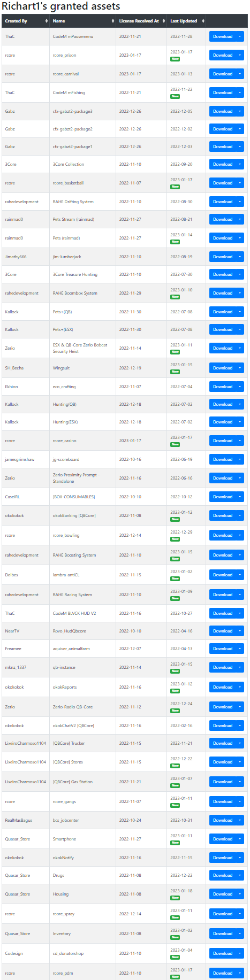
Task: Sort by License Received At column
Action: 141,21
